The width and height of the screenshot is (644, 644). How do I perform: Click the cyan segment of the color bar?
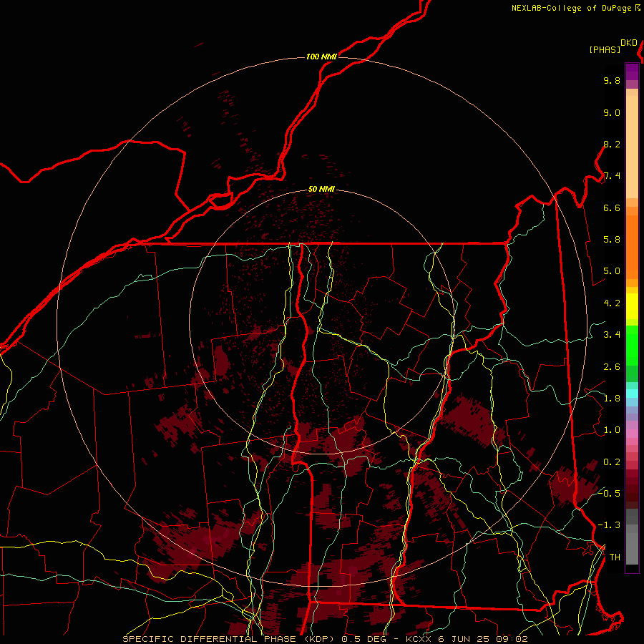point(632,394)
